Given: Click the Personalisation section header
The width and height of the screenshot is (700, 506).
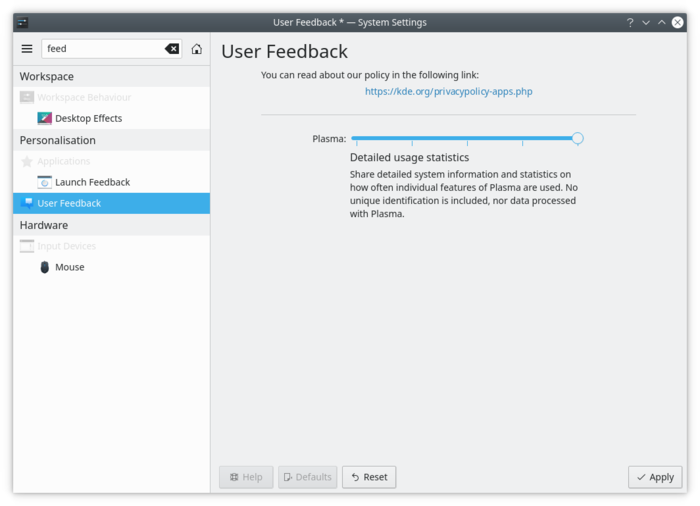Looking at the screenshot, I should pyautogui.click(x=112, y=140).
